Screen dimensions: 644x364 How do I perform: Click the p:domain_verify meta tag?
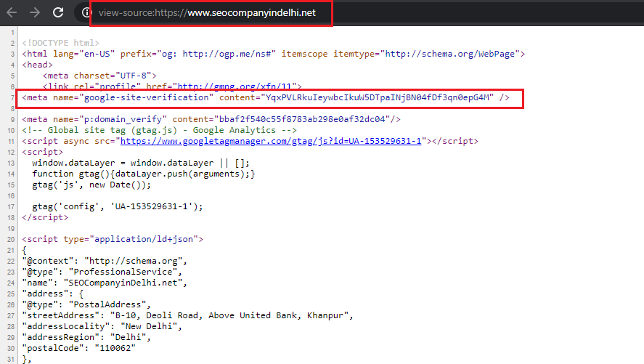(211, 119)
